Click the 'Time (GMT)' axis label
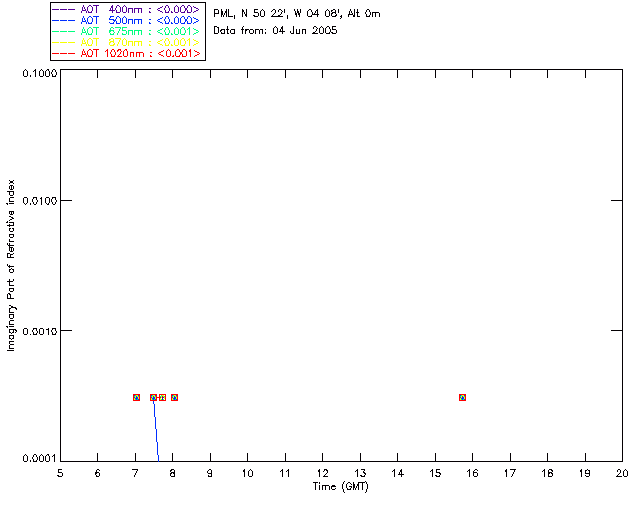Viewport: 640px width, 512px height. pyautogui.click(x=340, y=487)
